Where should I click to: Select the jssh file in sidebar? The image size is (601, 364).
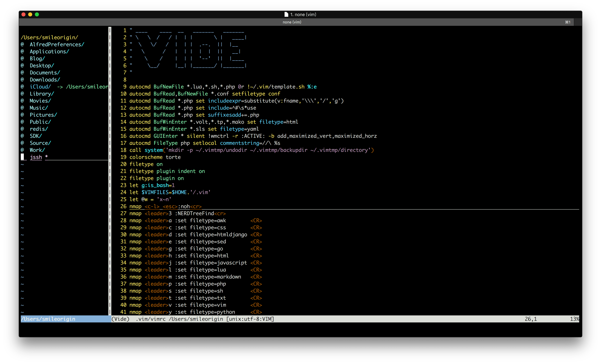tap(36, 157)
